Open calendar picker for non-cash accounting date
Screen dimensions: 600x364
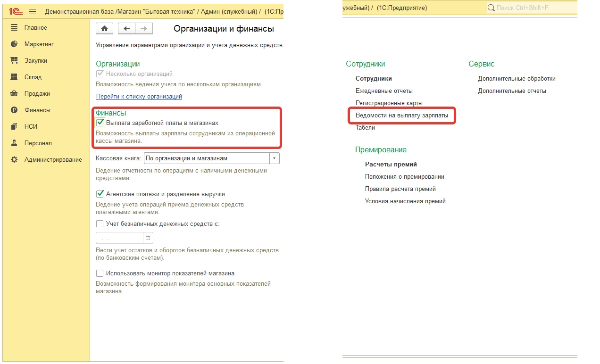click(x=148, y=238)
